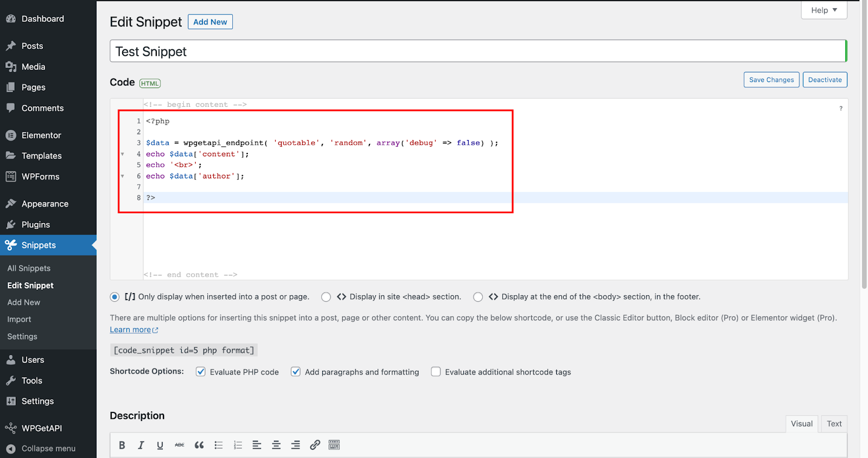
Task: Switch to the Visual editor tab
Action: coord(801,424)
